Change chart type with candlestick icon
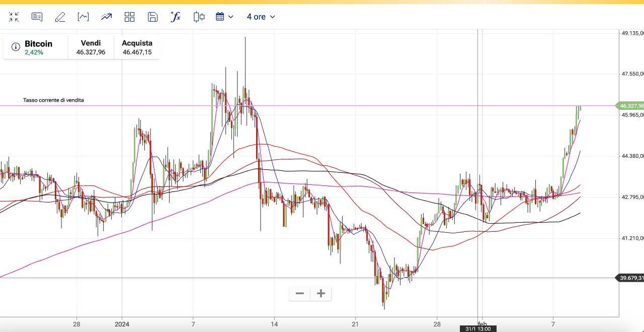 coord(199,17)
